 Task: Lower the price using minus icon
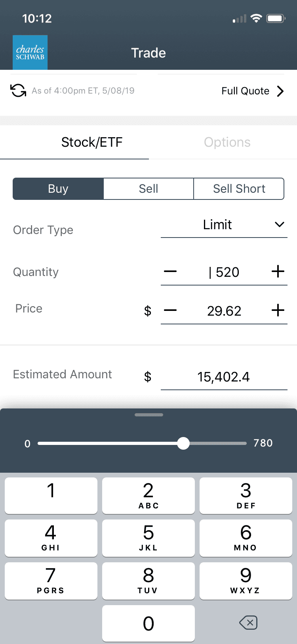click(x=170, y=310)
